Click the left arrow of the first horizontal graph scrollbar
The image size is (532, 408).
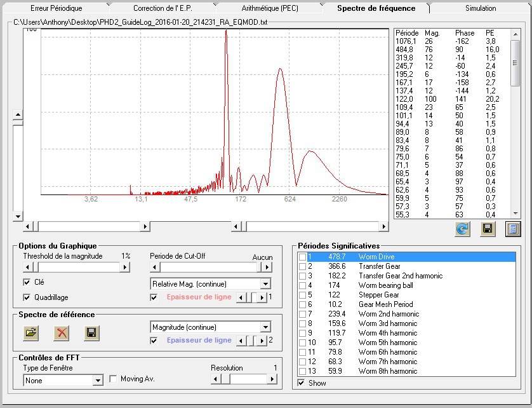tap(28, 226)
